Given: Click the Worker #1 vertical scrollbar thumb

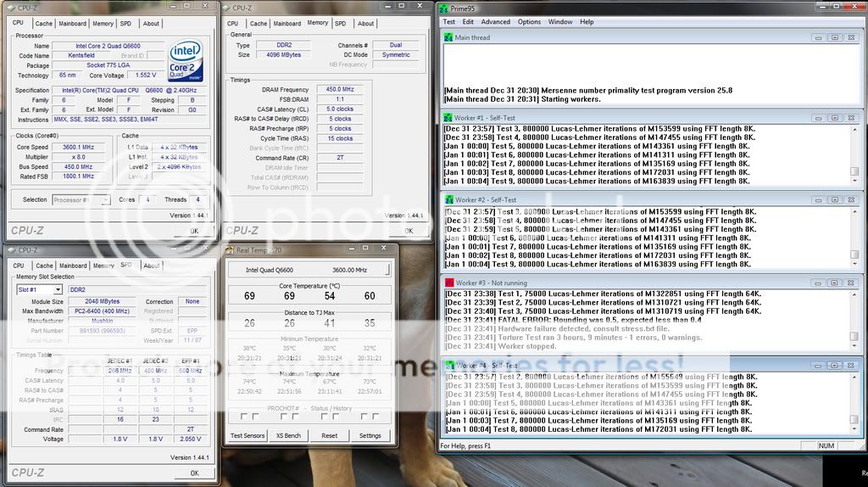Looking at the screenshot, I should pyautogui.click(x=854, y=171).
